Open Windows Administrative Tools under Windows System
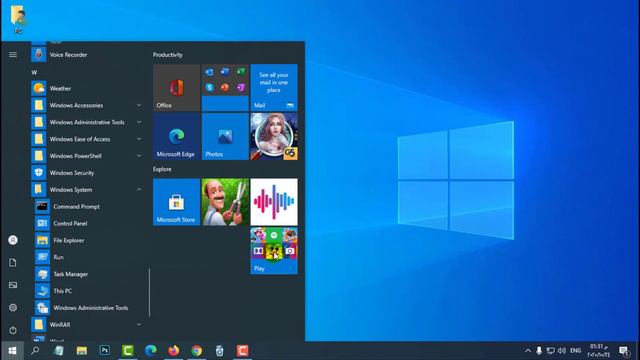Screen dimensions: 640x360 [x=88, y=308]
